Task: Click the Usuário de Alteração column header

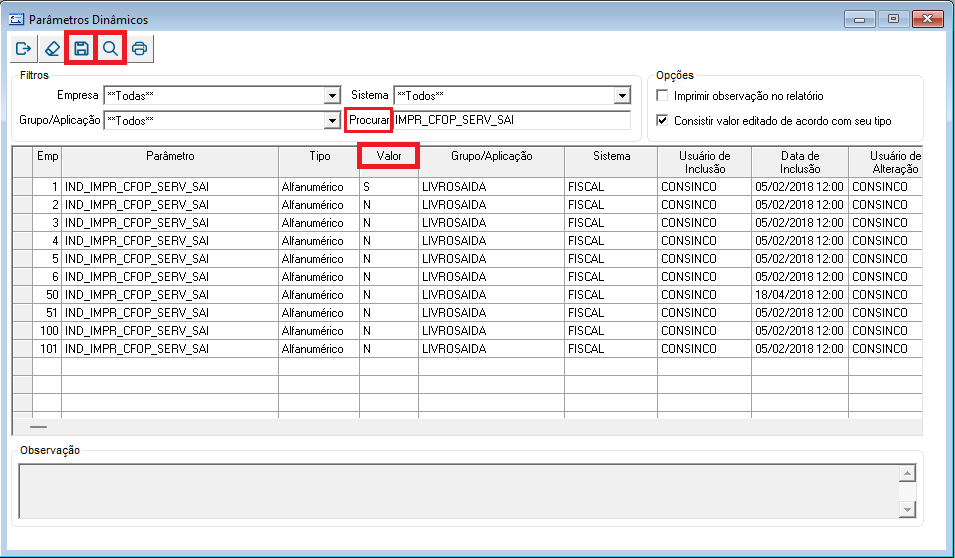Action: click(x=886, y=162)
